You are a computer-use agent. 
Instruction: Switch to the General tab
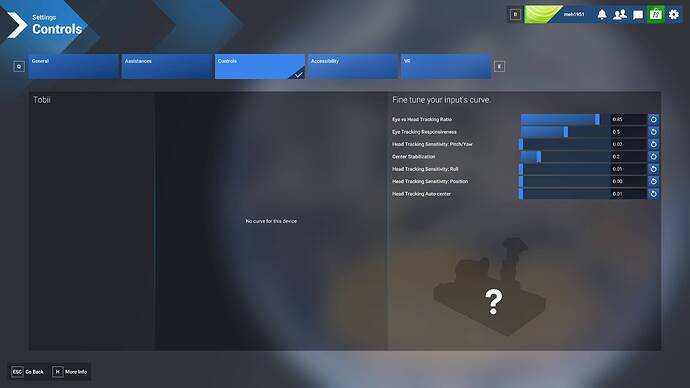(73, 66)
